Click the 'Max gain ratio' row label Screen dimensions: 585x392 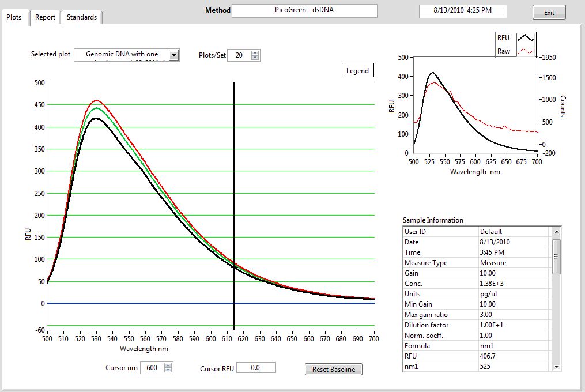click(x=426, y=315)
